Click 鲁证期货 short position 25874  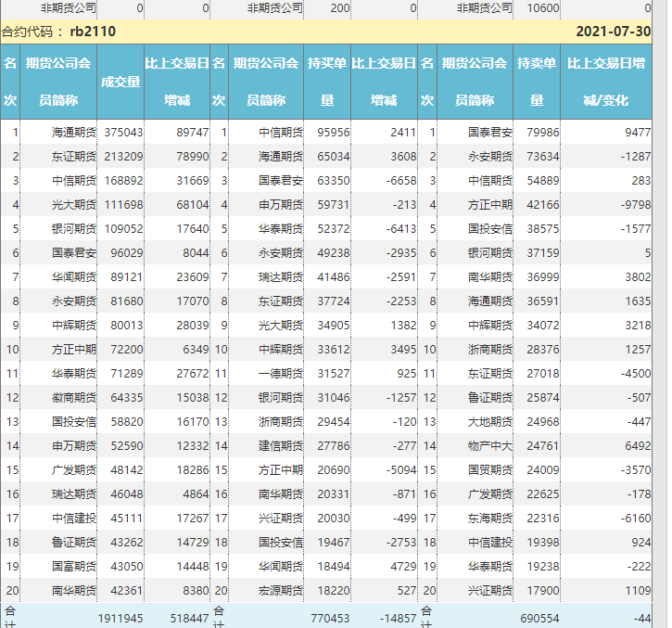tap(543, 398)
